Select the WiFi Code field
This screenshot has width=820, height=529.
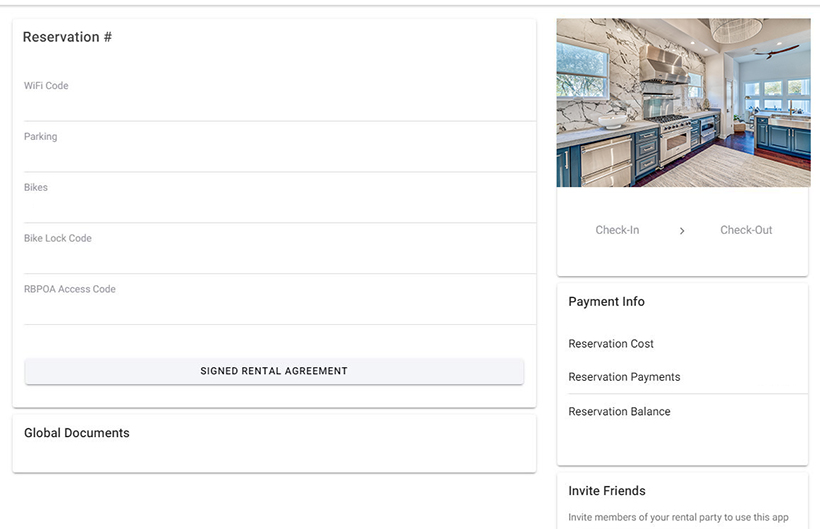click(280, 96)
